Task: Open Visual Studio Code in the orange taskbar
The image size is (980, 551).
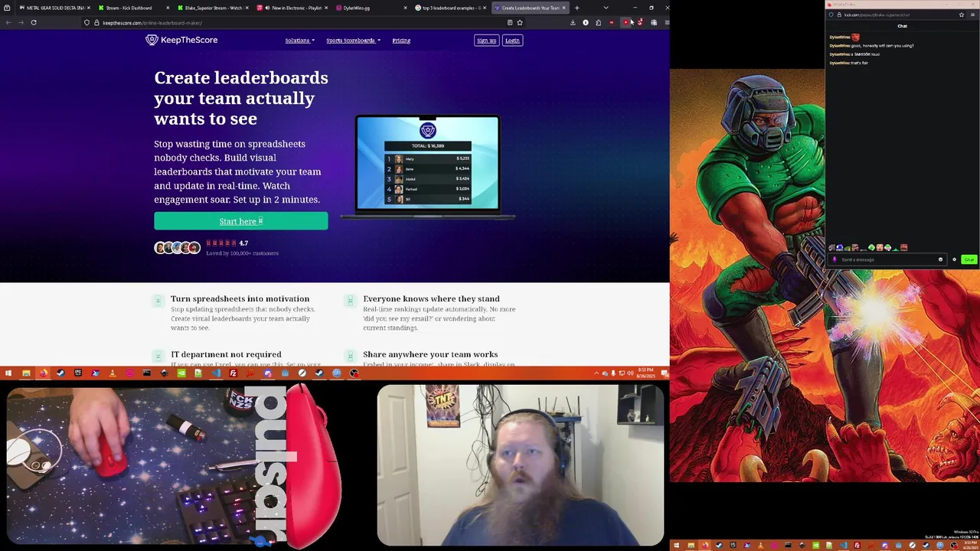Action: 216,373
